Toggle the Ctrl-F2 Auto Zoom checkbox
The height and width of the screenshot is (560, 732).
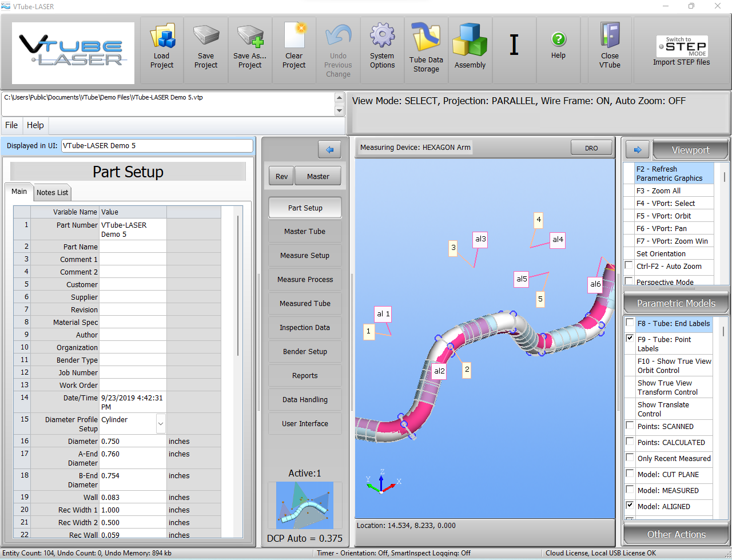coord(629,266)
